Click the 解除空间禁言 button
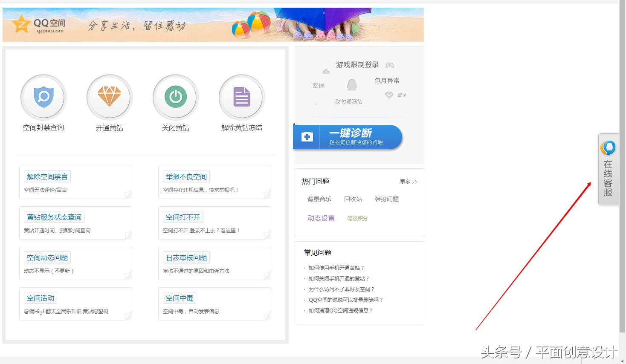 (x=47, y=176)
